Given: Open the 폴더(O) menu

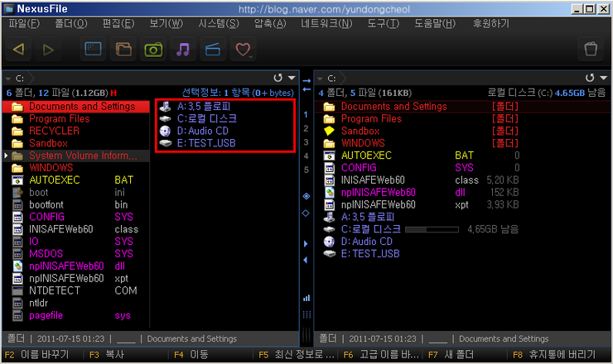Looking at the screenshot, I should click(x=71, y=24).
